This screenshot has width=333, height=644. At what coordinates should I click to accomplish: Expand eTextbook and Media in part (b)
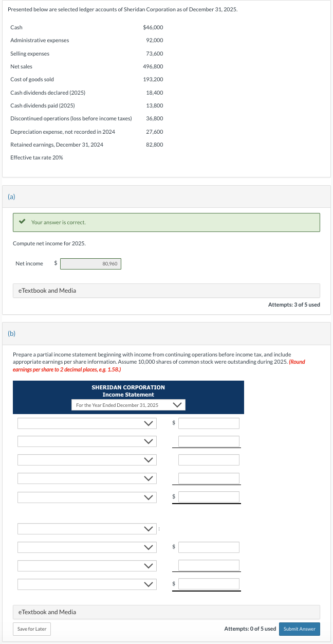tap(47, 612)
